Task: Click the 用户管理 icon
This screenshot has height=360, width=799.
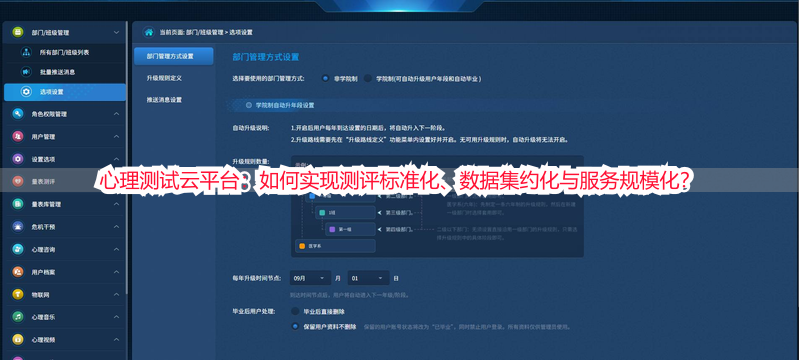Action: (x=18, y=137)
